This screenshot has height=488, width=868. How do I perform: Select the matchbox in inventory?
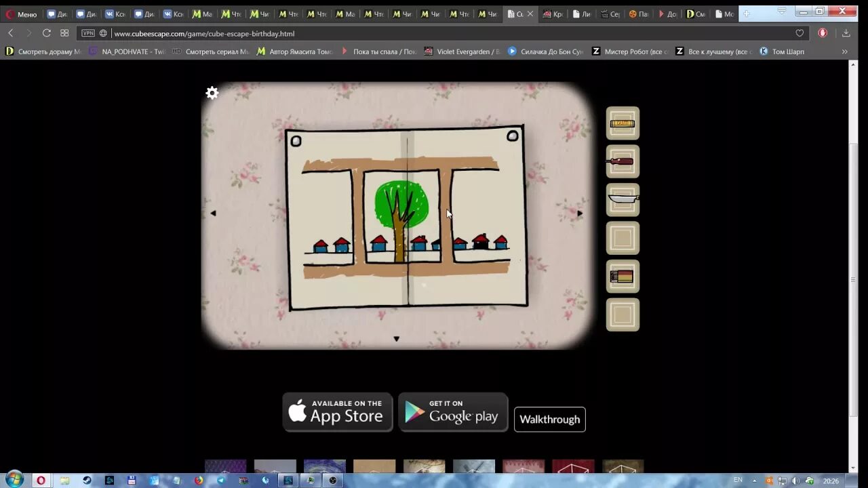[x=623, y=277]
